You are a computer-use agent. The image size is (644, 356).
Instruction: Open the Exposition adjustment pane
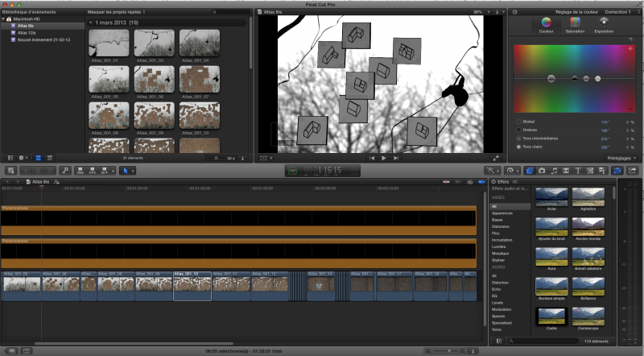[x=603, y=23]
